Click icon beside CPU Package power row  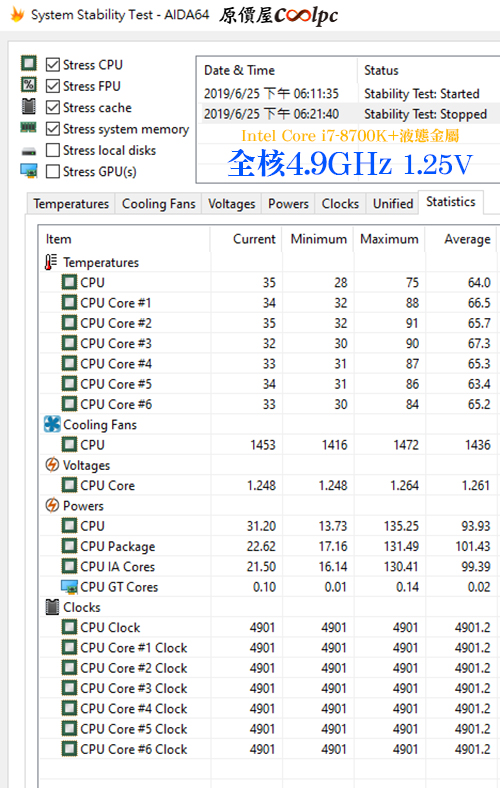click(x=69, y=546)
